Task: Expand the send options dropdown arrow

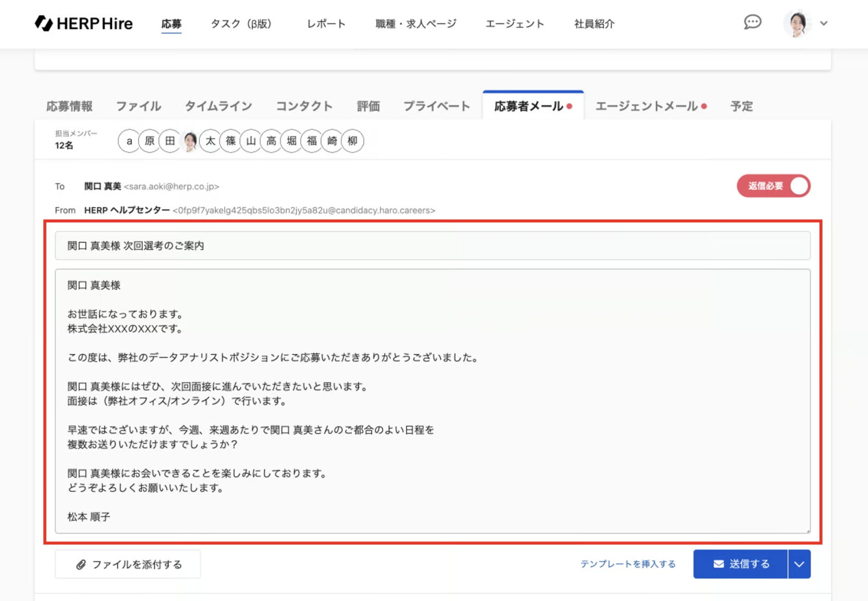Action: [799, 564]
